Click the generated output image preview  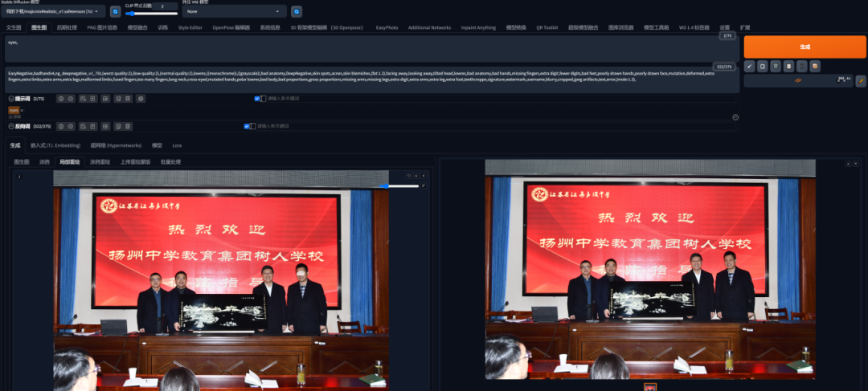650,269
